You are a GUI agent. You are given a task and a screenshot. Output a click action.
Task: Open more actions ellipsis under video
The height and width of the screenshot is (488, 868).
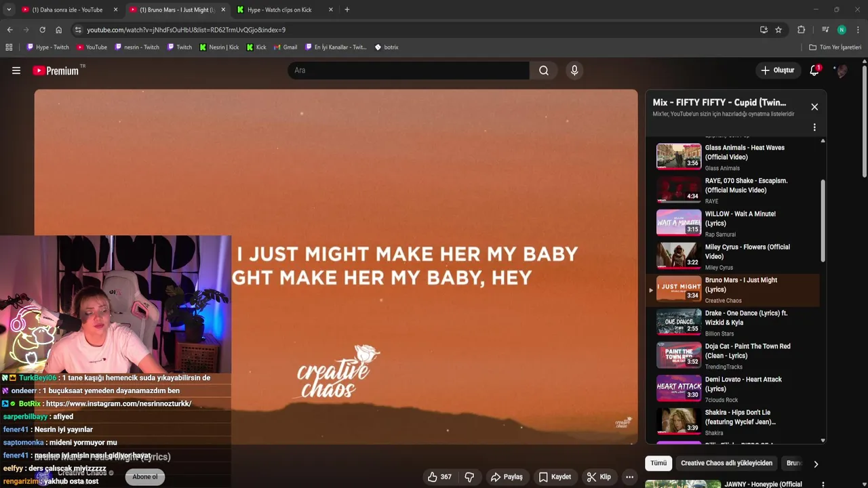[629, 477]
